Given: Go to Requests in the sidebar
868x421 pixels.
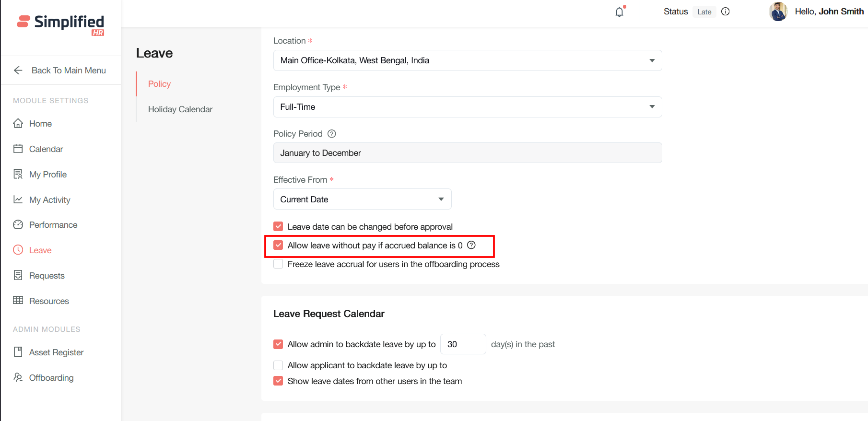Looking at the screenshot, I should pyautogui.click(x=47, y=276).
